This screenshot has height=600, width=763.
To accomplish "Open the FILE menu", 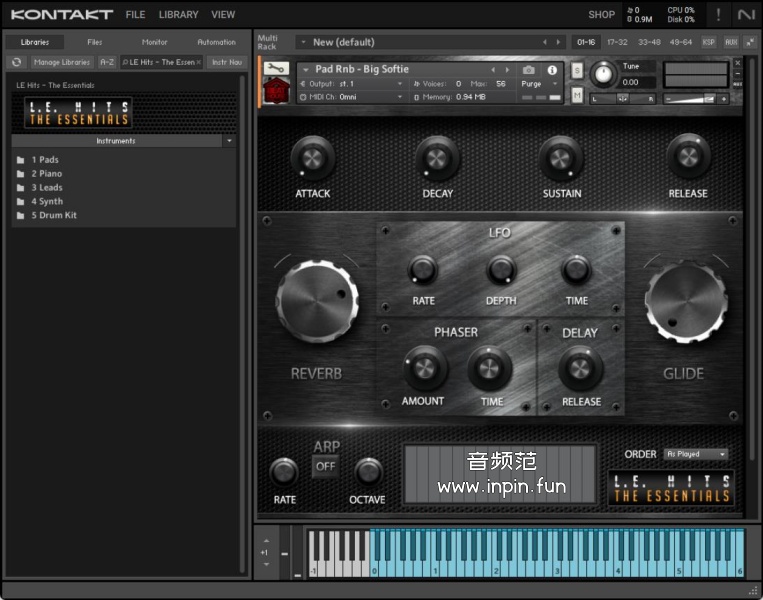I will (135, 15).
